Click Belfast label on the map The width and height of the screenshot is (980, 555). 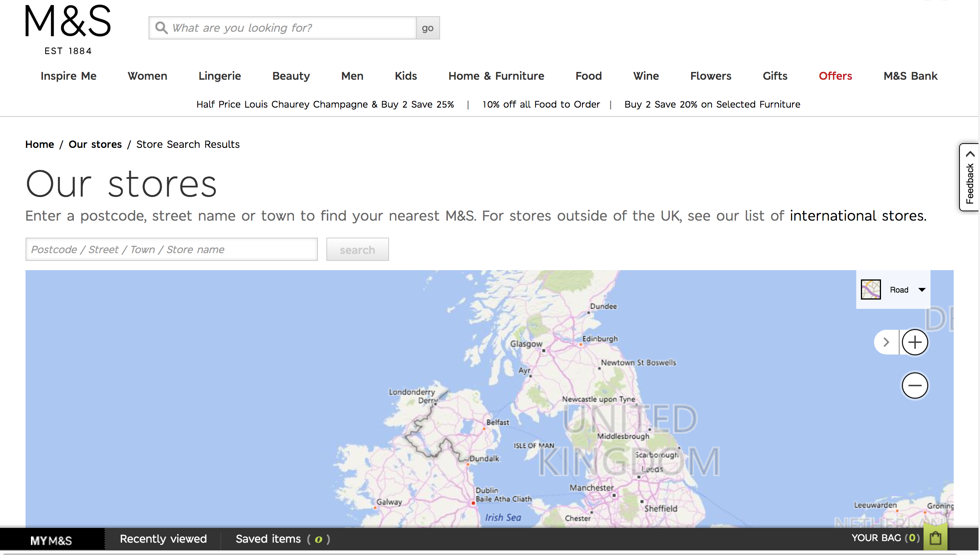(x=497, y=422)
